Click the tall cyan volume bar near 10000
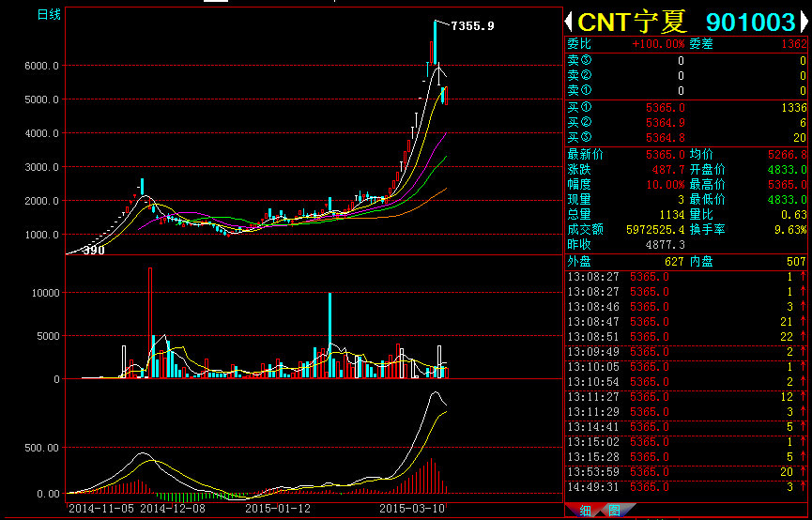The width and height of the screenshot is (812, 520). (329, 335)
